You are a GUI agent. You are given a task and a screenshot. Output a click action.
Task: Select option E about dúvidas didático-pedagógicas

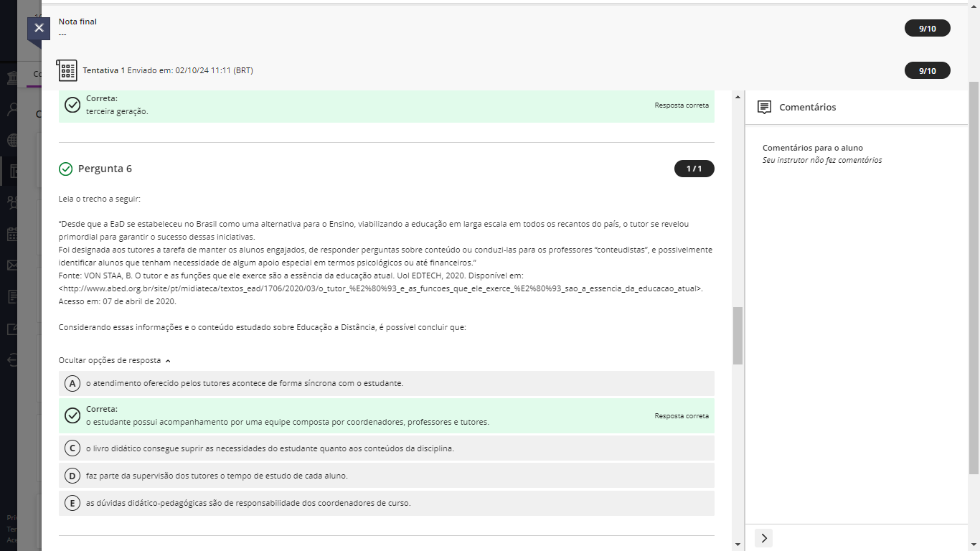[72, 503]
